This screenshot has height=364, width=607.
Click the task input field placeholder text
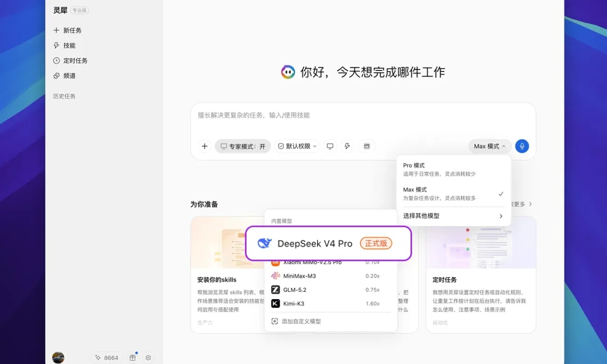[x=254, y=115]
